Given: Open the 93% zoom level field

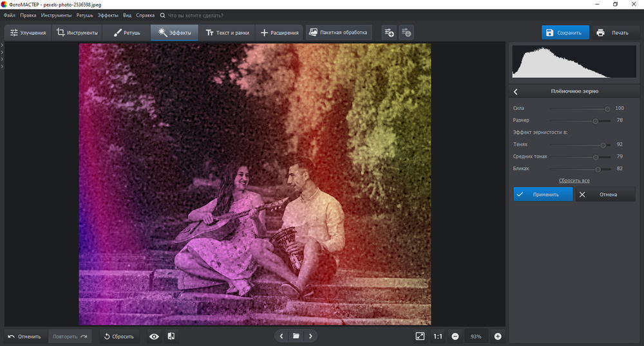Looking at the screenshot, I should point(476,336).
